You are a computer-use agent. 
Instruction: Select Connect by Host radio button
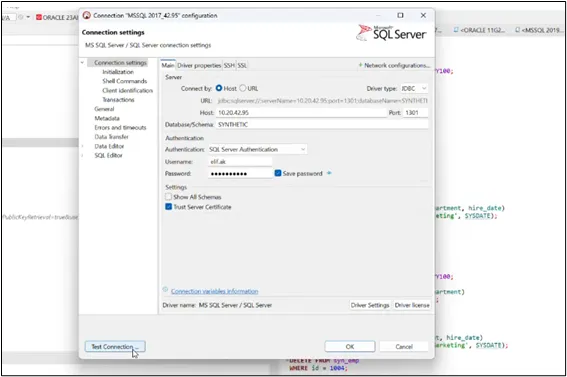[x=218, y=88]
